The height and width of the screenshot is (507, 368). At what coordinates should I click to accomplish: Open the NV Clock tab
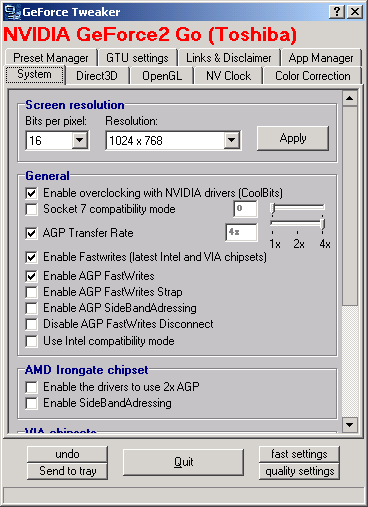click(x=228, y=76)
